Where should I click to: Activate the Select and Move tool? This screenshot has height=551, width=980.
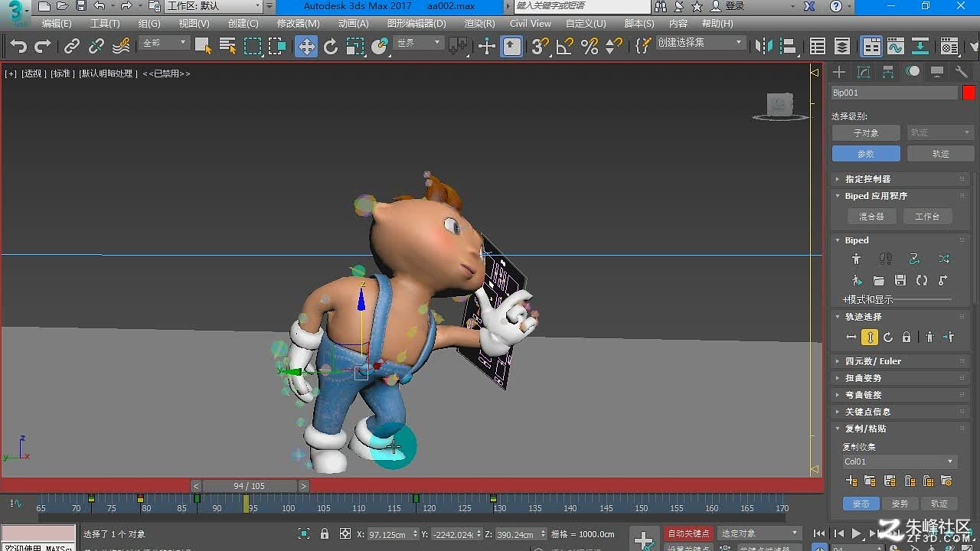[x=306, y=47]
